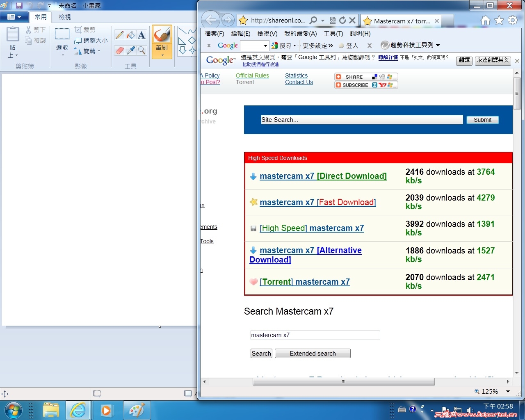Choose the rectangular Select (選取) tool

coord(62,34)
